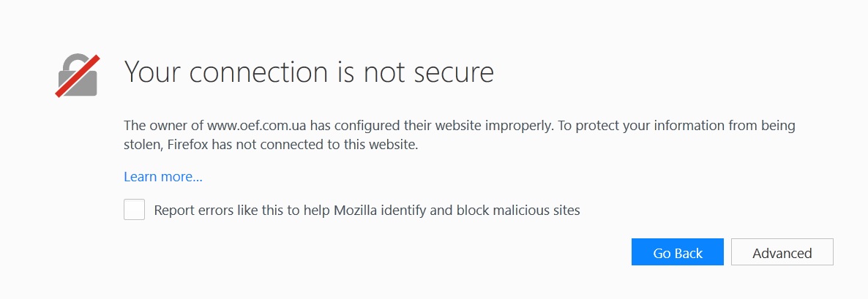868x299 pixels.
Task: Open the "Learn more..." link
Action: [x=163, y=177]
